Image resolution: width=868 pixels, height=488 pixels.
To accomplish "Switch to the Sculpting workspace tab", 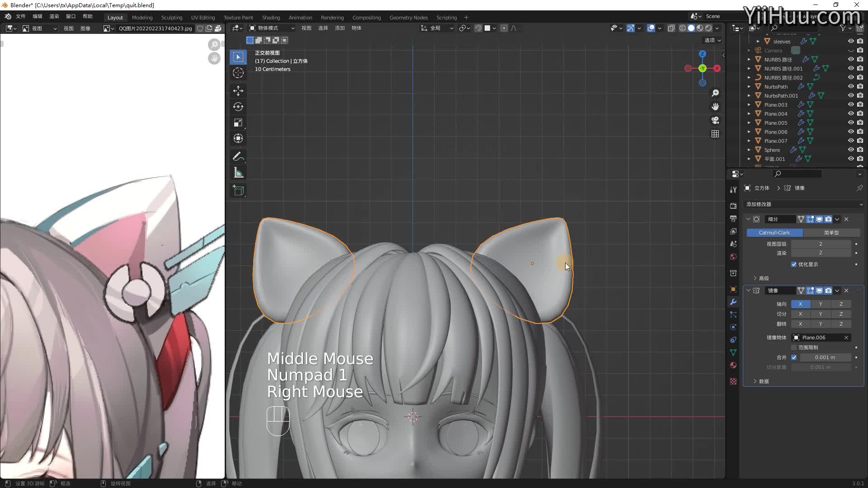I will tap(172, 17).
